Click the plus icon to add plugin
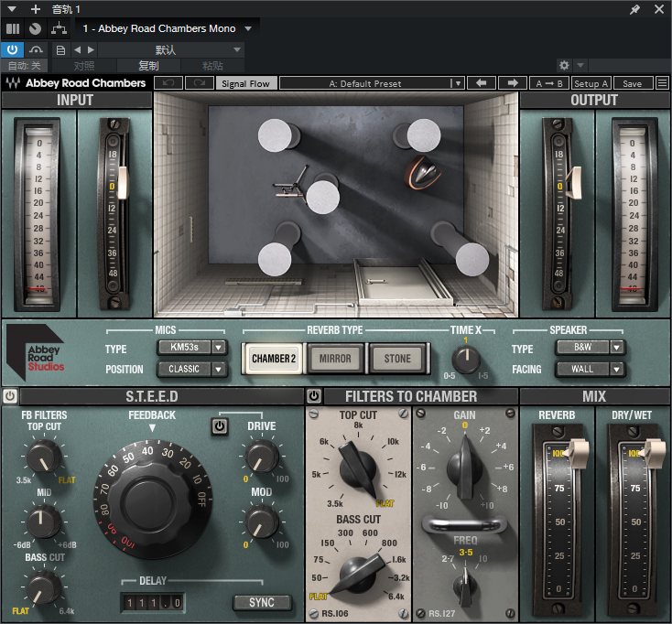The height and width of the screenshot is (624, 672). (x=36, y=9)
